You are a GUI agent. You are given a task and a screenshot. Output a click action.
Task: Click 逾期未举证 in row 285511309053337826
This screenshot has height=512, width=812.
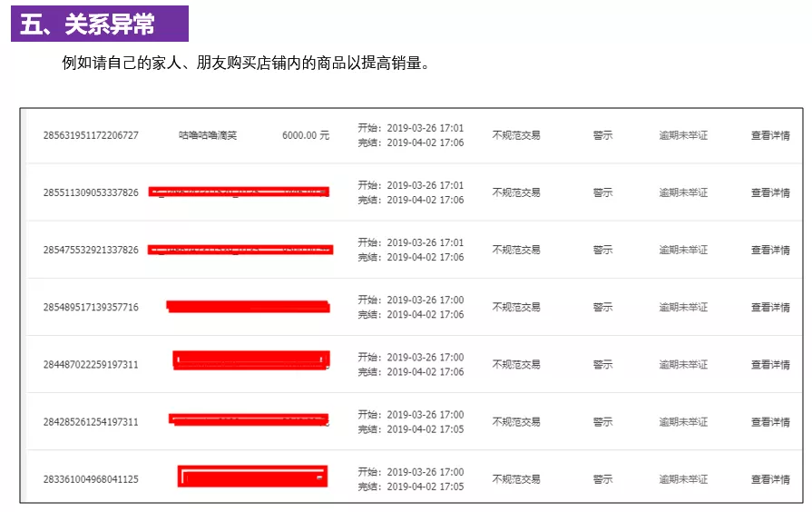pos(683,192)
